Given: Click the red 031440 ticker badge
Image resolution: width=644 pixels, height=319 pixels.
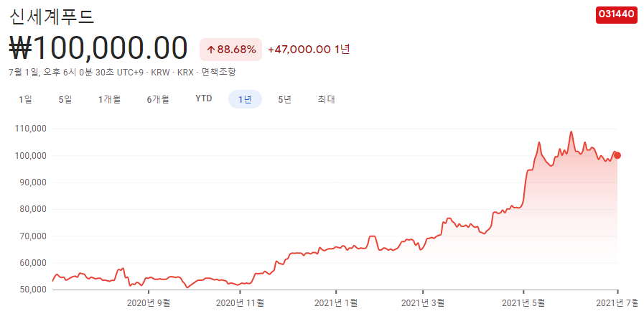Looking at the screenshot, I should tap(617, 14).
